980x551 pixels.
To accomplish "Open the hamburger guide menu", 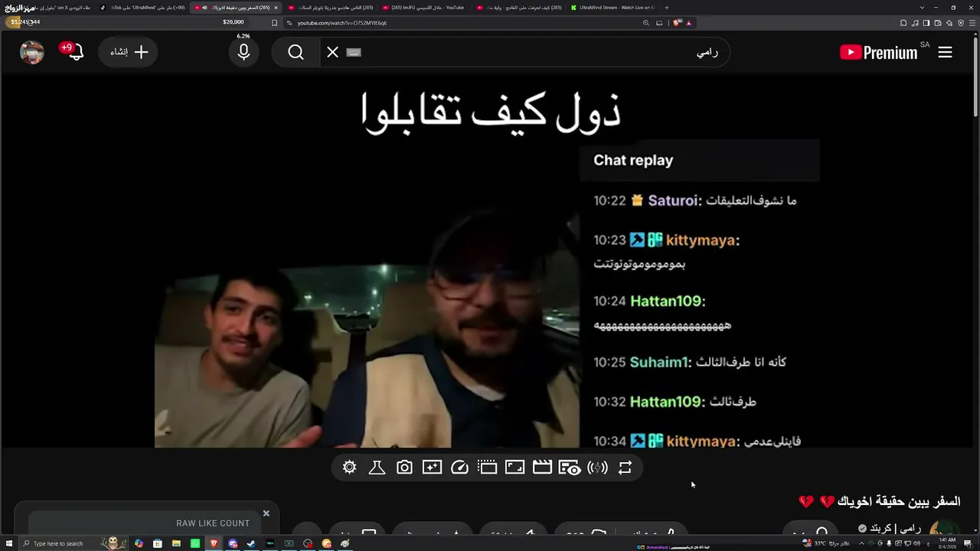I will [946, 52].
